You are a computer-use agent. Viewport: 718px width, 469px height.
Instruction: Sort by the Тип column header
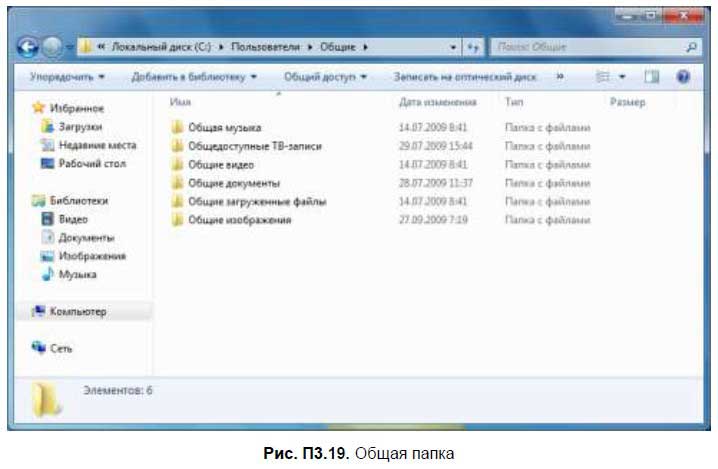pos(514,102)
